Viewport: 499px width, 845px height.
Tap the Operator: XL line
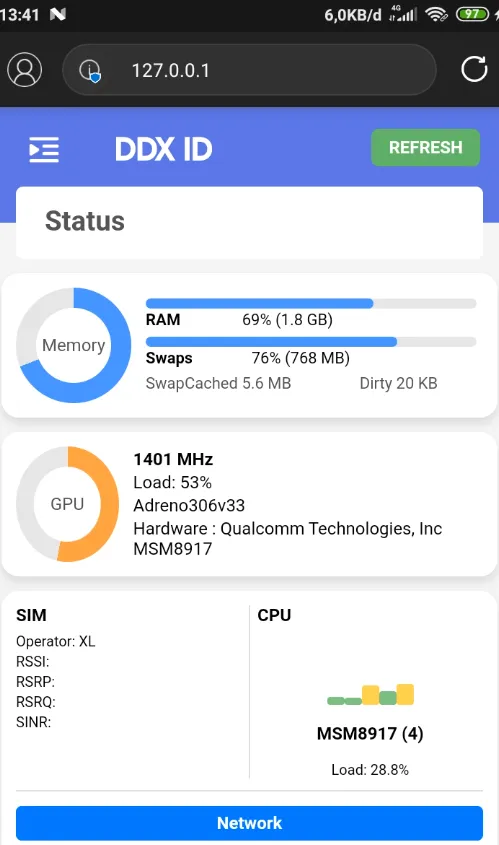click(x=56, y=641)
